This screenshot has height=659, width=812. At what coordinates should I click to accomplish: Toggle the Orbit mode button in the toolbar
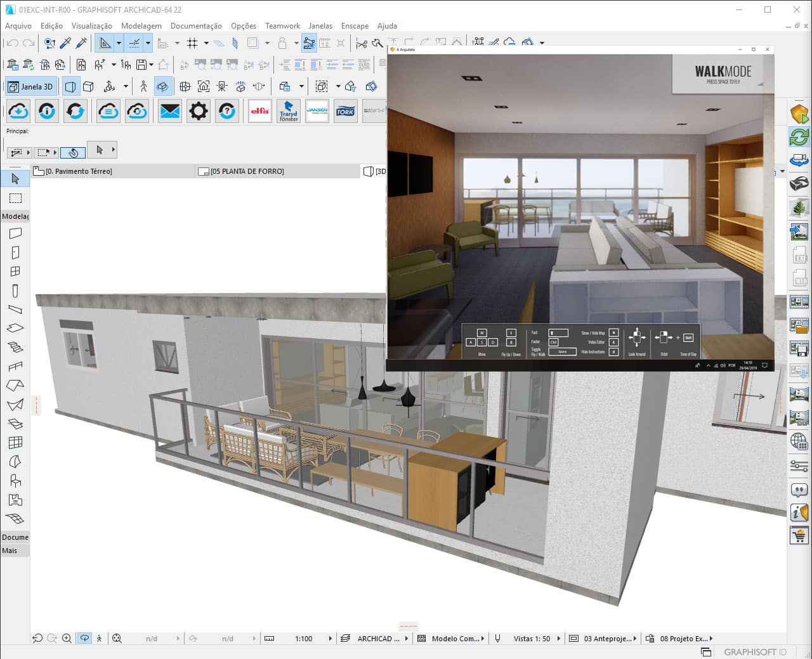164,86
